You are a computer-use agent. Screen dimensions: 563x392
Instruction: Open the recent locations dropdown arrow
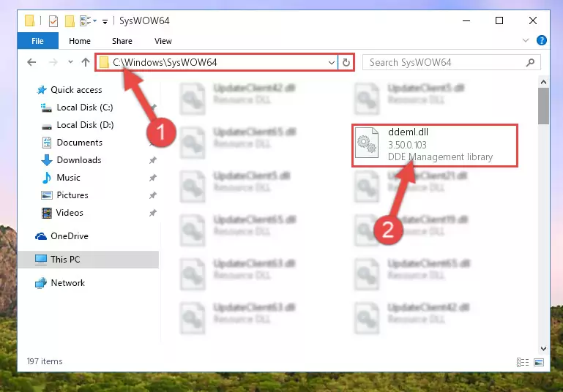[x=70, y=62]
